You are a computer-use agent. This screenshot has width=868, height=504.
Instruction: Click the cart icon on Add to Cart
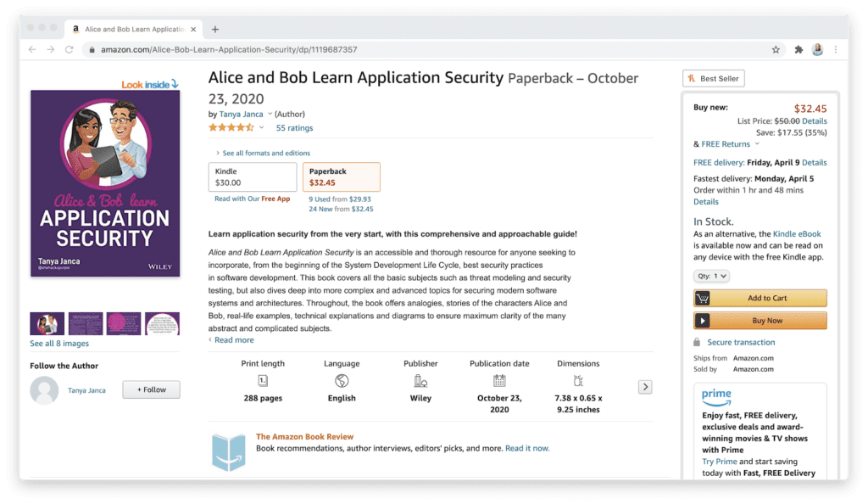(x=703, y=298)
